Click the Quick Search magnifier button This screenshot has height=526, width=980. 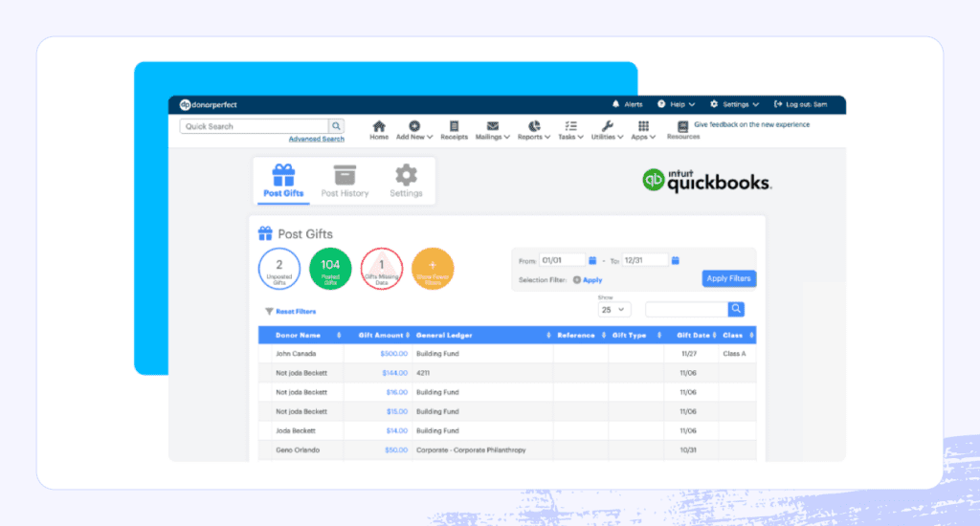pos(336,126)
